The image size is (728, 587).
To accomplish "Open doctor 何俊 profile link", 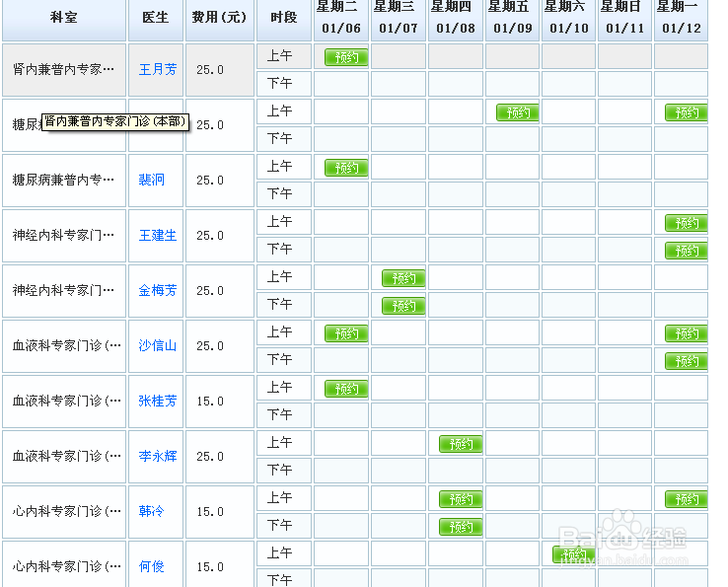I will [151, 566].
